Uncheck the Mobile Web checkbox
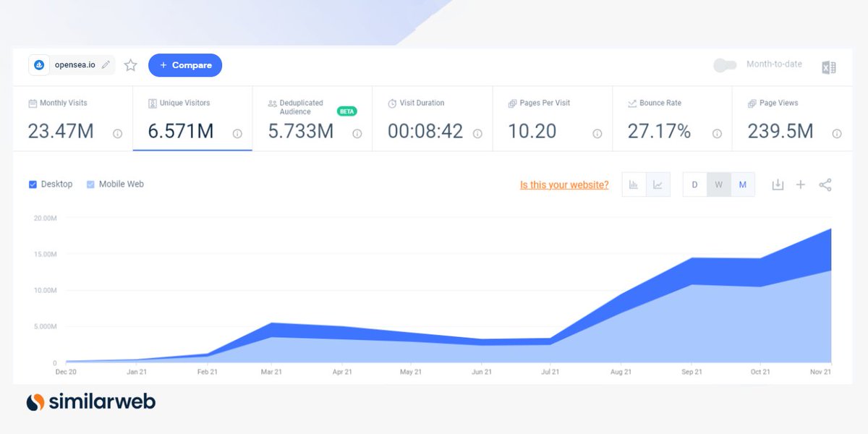The height and width of the screenshot is (434, 868). tap(90, 184)
